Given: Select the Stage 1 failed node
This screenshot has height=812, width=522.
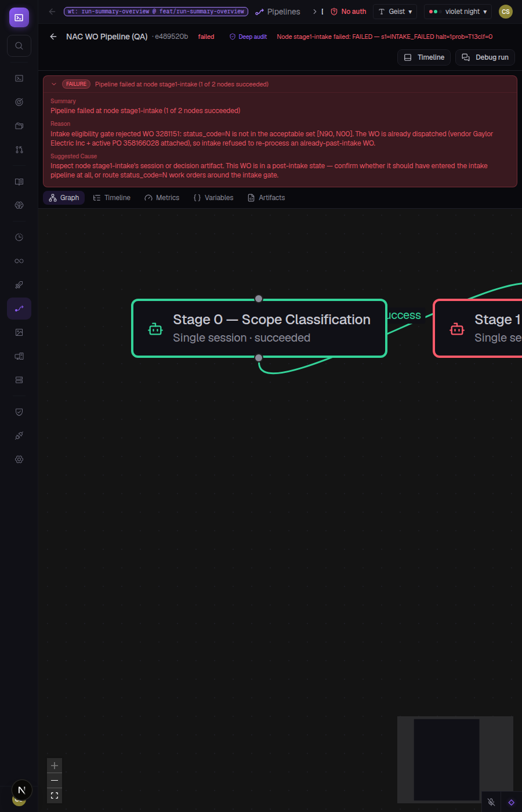Looking at the screenshot, I should coord(478,328).
